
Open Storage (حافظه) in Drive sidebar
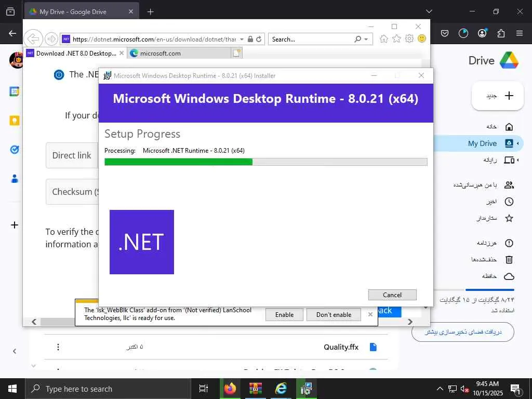coord(498,276)
